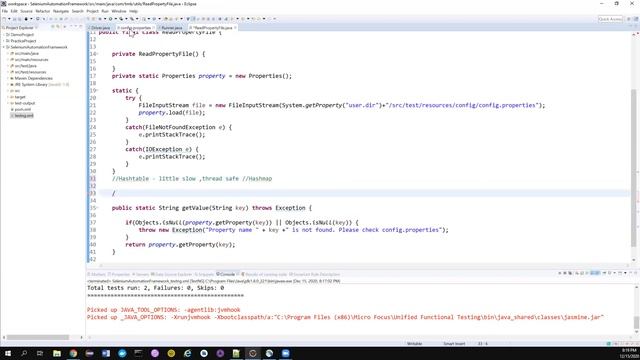The height and width of the screenshot is (360, 640).
Task: Open the Data Source Explorer tab
Action: [171, 274]
